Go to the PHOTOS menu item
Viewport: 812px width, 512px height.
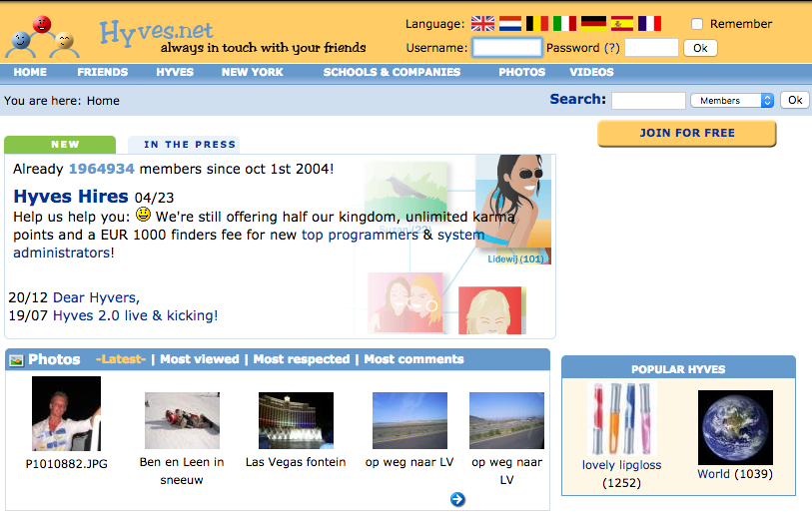522,72
